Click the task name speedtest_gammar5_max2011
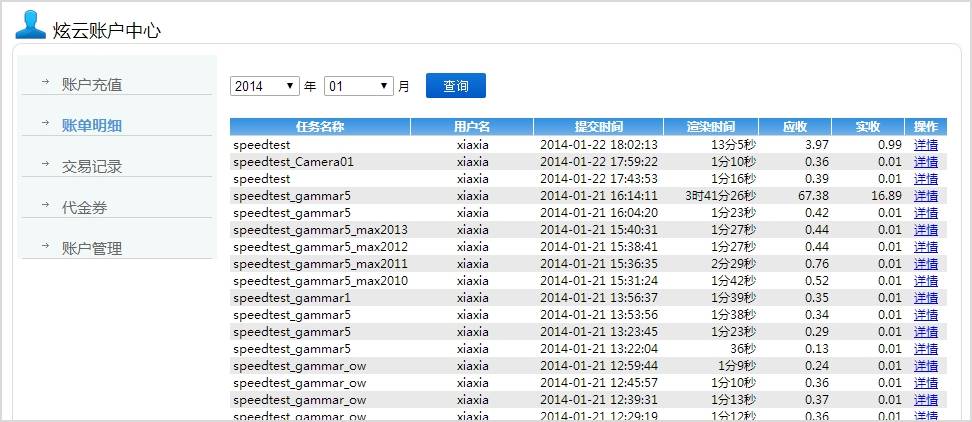Screen dimensions: 972x422 pos(320,264)
